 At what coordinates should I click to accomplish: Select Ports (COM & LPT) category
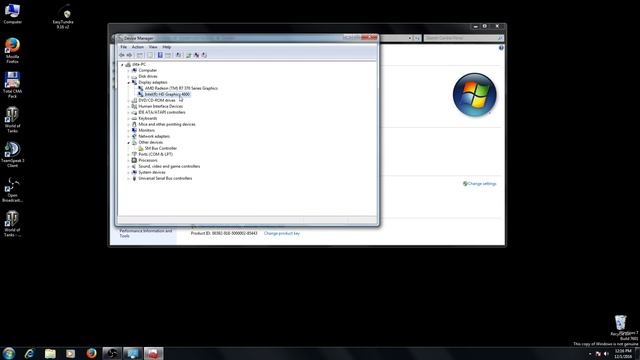[x=155, y=154]
